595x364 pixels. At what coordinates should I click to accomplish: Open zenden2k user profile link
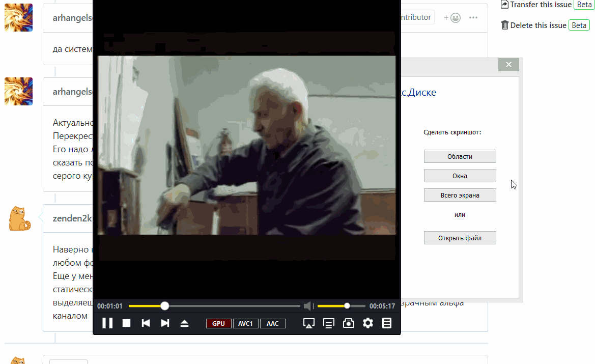72,218
